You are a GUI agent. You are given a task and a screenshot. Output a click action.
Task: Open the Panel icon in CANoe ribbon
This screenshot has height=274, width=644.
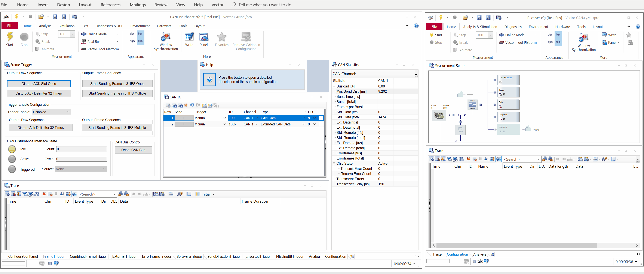point(203,37)
